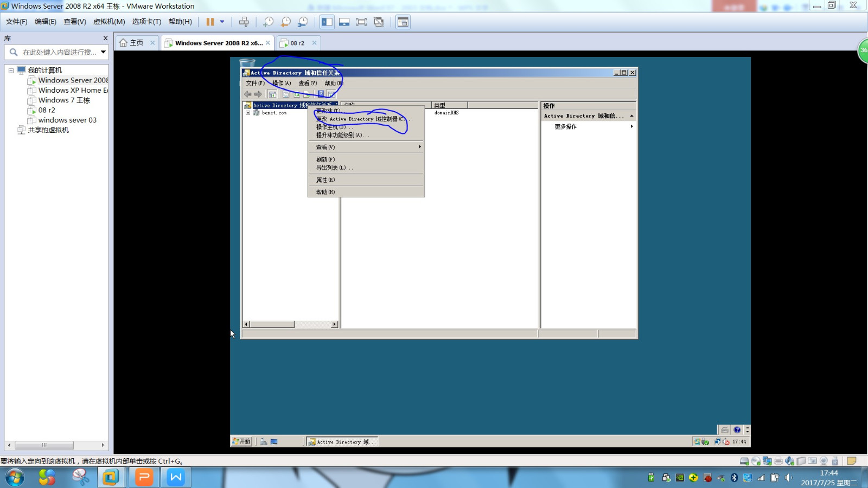Image resolution: width=868 pixels, height=488 pixels.
Task: Click the blue help icon in MMC toolbar
Action: click(321, 94)
